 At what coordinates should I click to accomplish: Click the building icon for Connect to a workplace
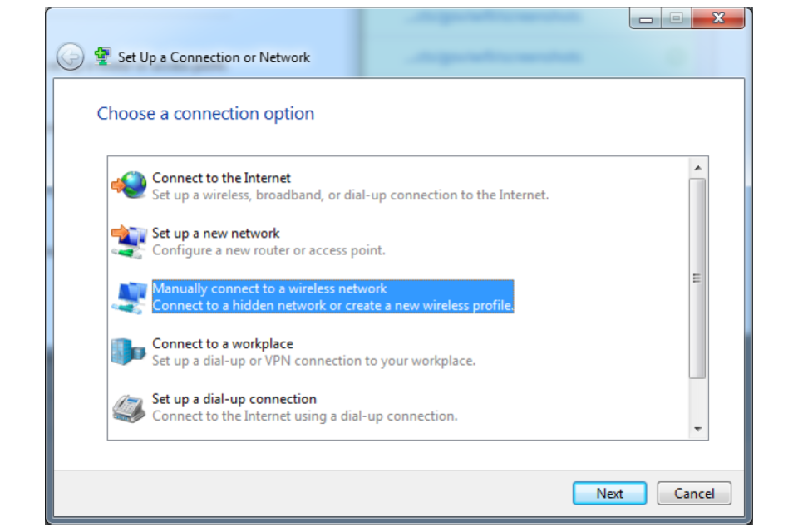130,352
